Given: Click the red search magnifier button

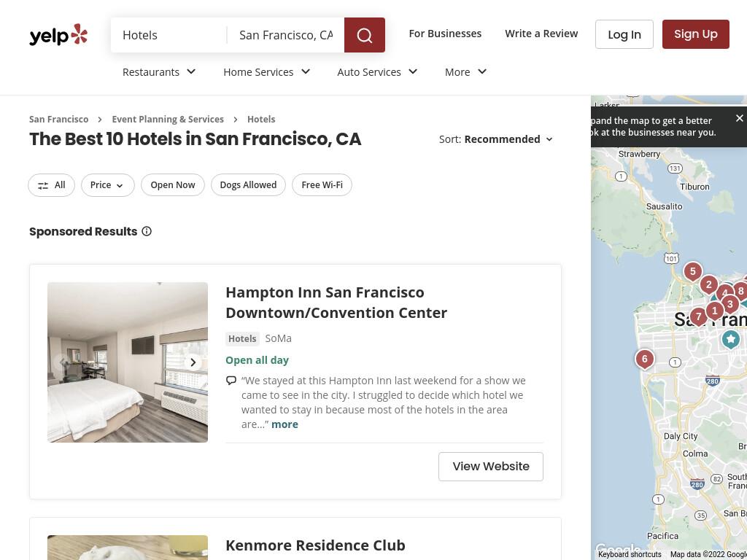Looking at the screenshot, I should (x=365, y=35).
